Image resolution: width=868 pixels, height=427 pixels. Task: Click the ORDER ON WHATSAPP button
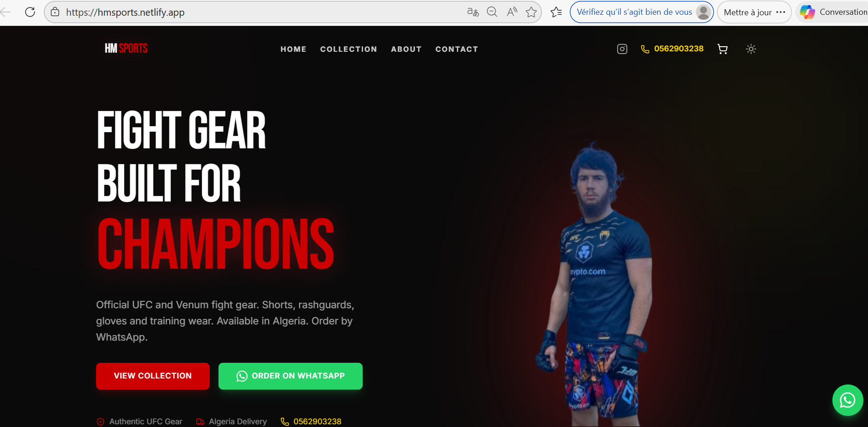(x=291, y=376)
